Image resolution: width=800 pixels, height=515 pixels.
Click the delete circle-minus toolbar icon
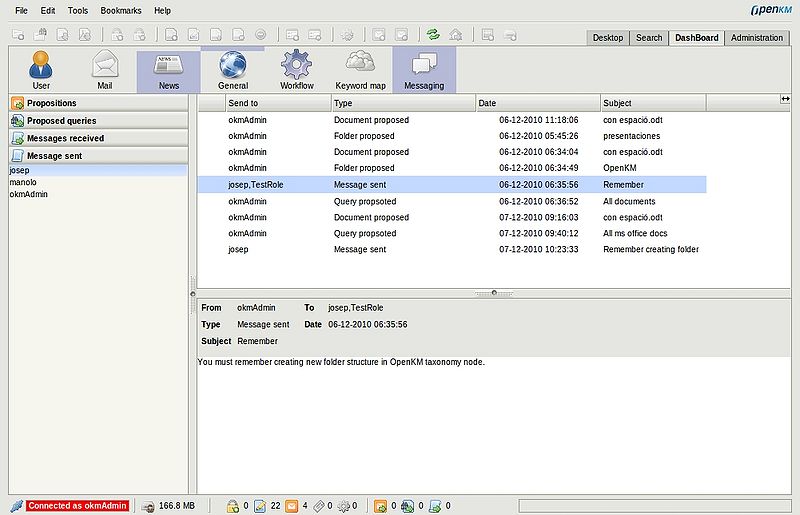point(261,35)
